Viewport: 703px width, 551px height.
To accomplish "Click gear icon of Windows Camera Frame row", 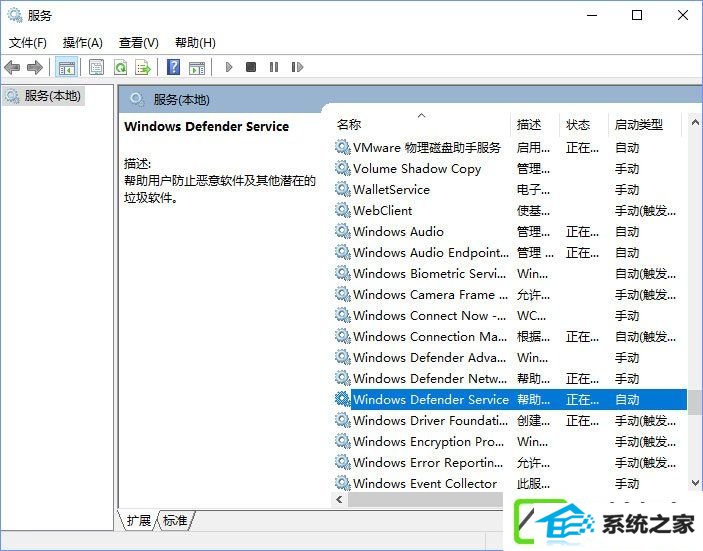I will [x=343, y=295].
